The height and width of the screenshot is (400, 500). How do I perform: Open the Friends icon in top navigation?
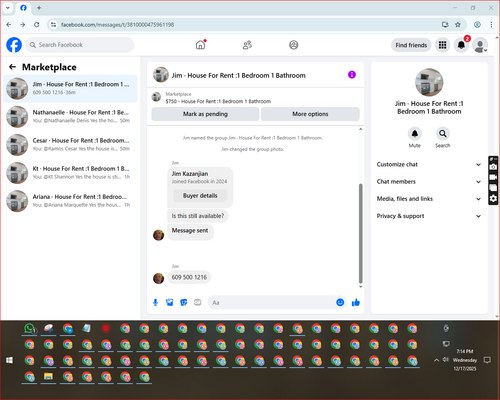(x=247, y=45)
